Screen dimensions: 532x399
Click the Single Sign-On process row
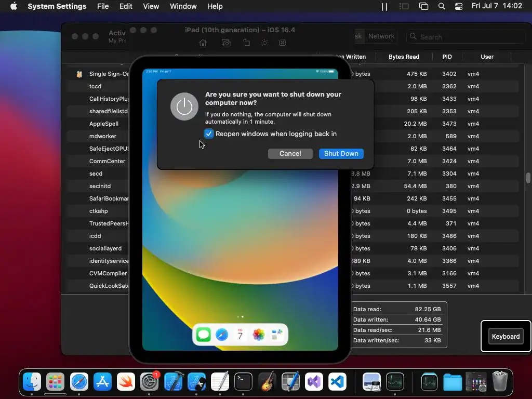292,74
